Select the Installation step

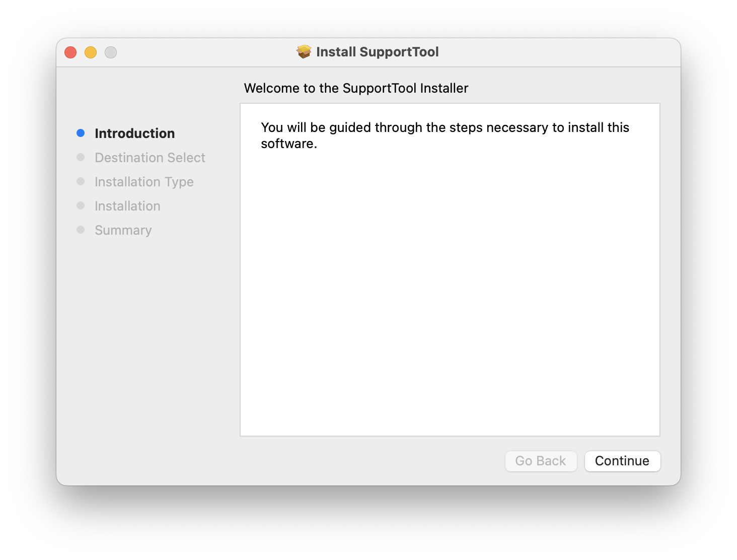(127, 205)
